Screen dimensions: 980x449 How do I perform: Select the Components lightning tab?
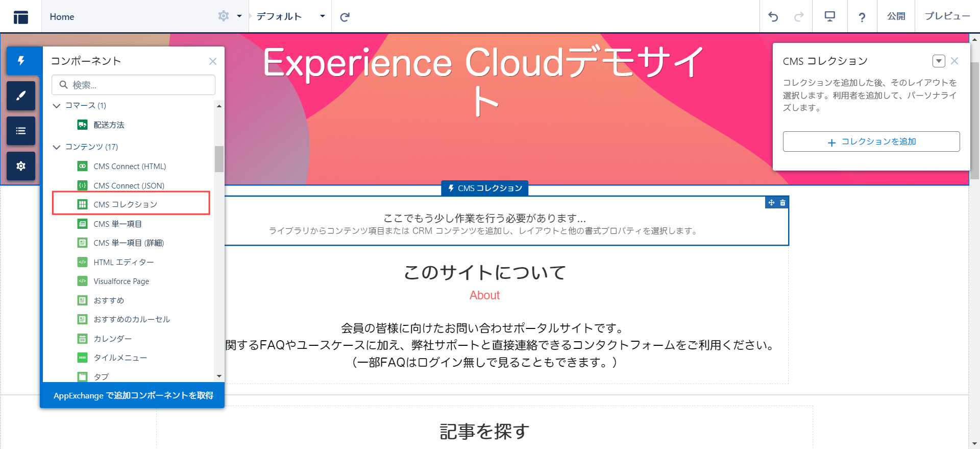pyautogui.click(x=21, y=61)
